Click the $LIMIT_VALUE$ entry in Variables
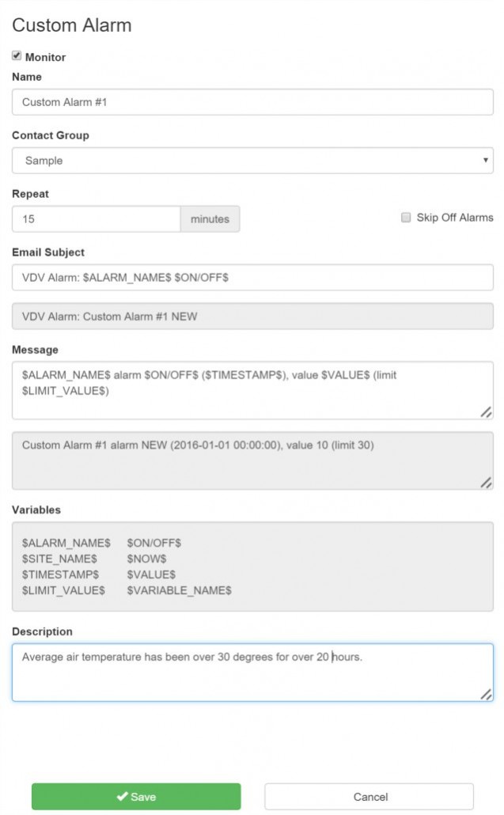The height and width of the screenshot is (815, 504). (63, 590)
